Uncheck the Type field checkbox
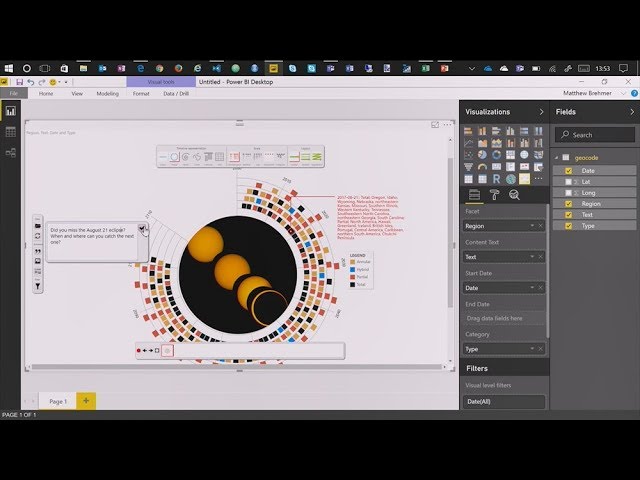 click(x=569, y=226)
